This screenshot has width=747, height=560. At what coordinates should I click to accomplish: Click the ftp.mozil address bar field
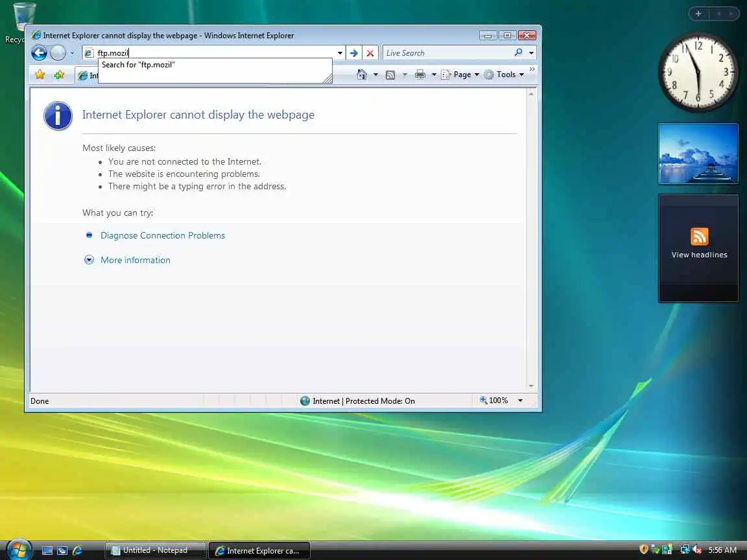[x=209, y=53]
